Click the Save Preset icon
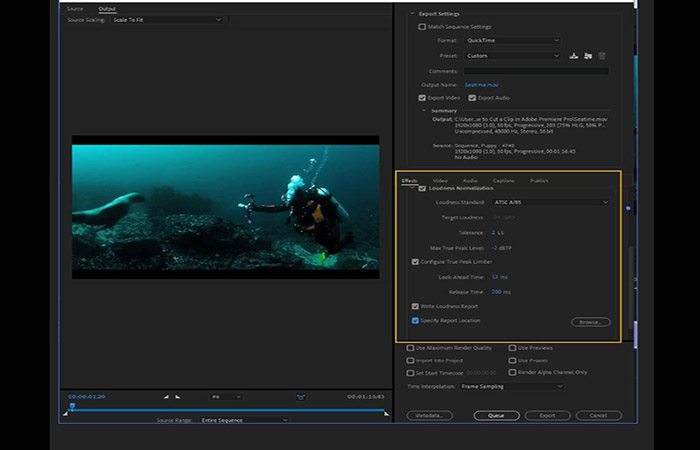 point(574,56)
